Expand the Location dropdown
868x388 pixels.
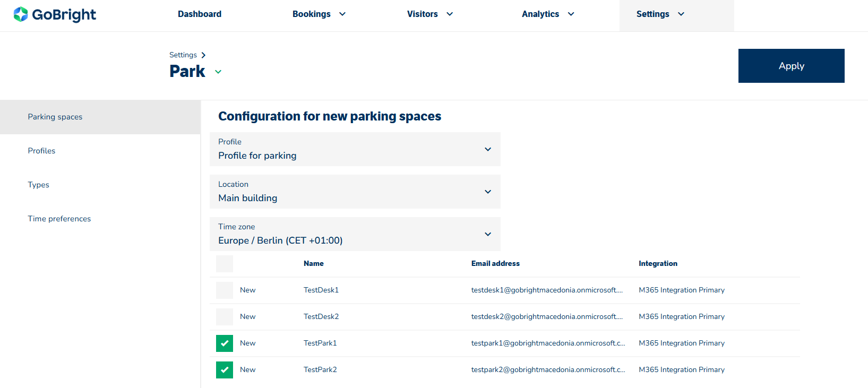pos(355,192)
